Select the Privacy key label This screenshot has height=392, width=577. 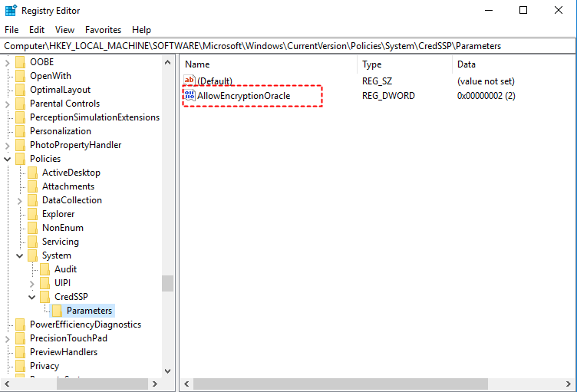point(45,366)
